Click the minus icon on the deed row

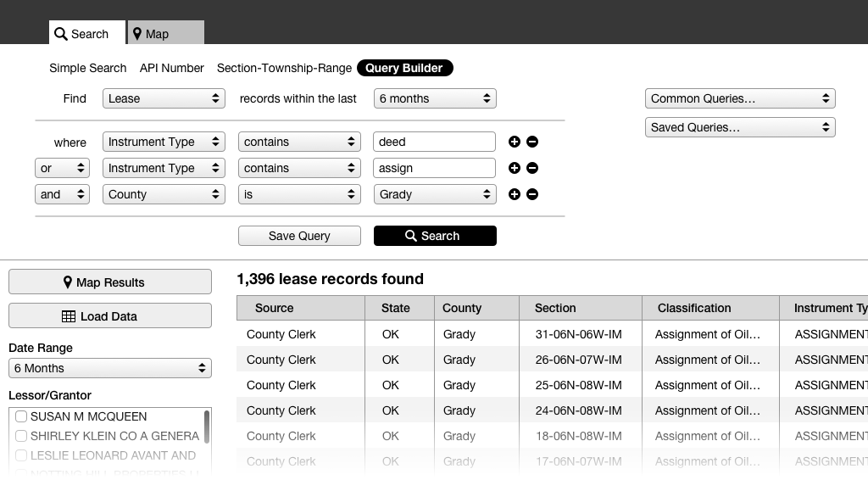click(532, 142)
